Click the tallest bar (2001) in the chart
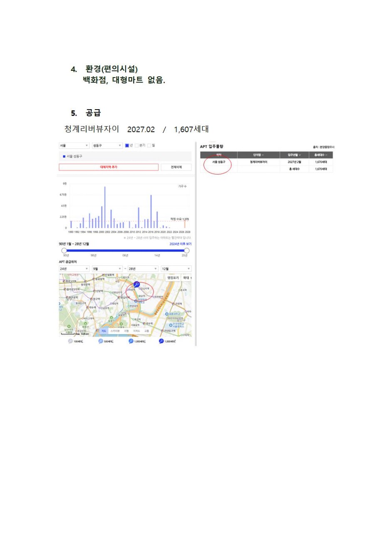Image resolution: width=392 pixels, height=555 pixels. (x=105, y=207)
